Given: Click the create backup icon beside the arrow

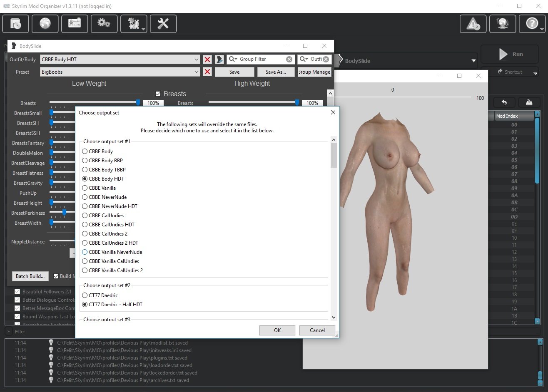Looking at the screenshot, I should [x=528, y=102].
